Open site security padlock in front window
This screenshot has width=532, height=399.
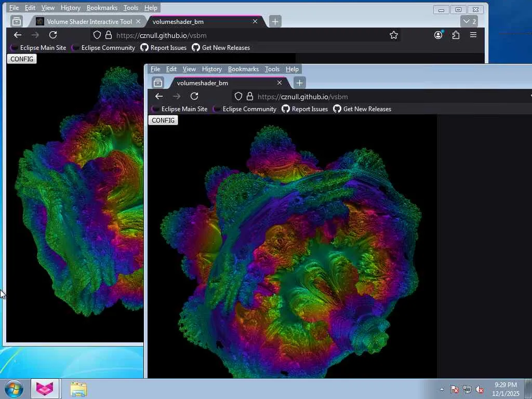coord(250,96)
